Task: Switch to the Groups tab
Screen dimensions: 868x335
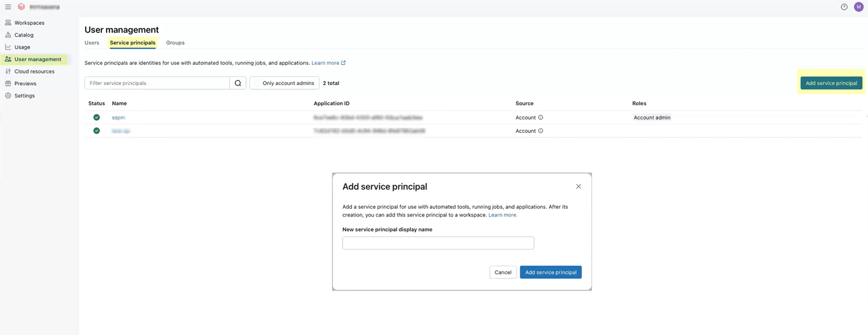Action: coord(175,43)
